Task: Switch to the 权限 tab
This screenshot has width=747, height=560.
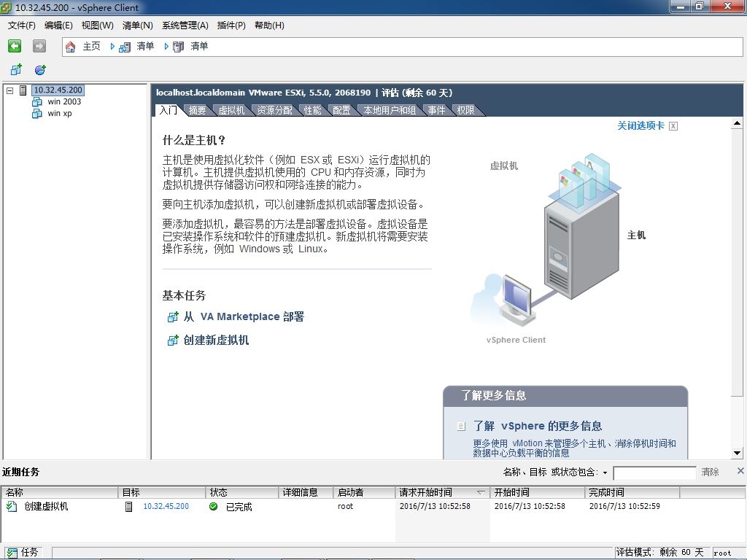Action: click(x=465, y=110)
